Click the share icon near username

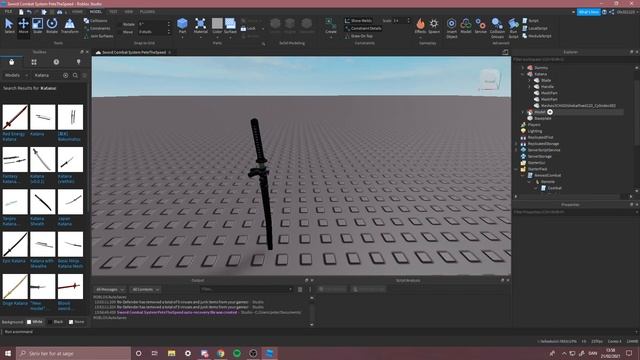coord(611,12)
